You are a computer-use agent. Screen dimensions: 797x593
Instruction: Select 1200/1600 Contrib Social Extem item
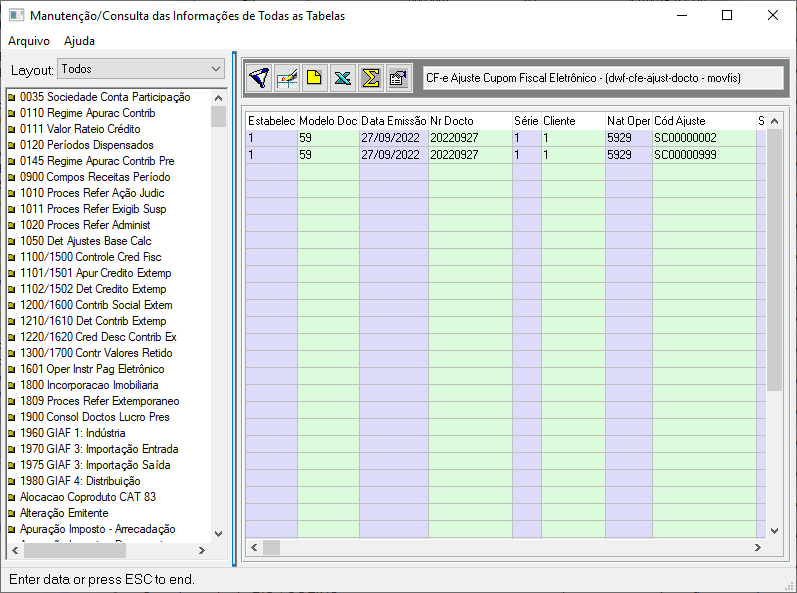coord(96,305)
